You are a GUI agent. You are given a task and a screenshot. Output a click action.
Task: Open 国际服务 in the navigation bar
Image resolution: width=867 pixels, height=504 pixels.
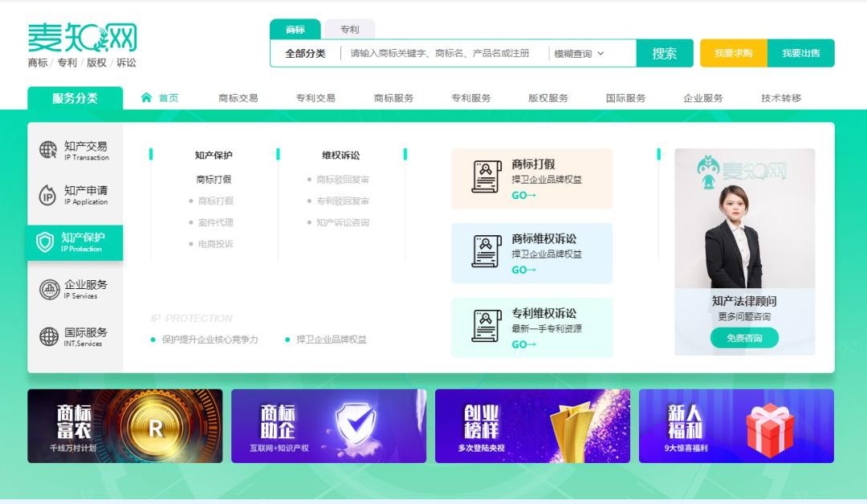click(626, 98)
